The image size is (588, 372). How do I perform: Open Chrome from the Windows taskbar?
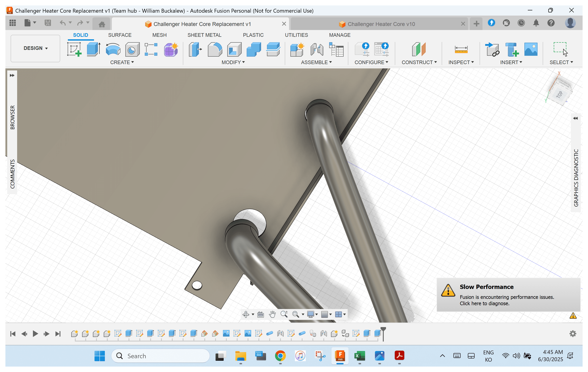(280, 356)
